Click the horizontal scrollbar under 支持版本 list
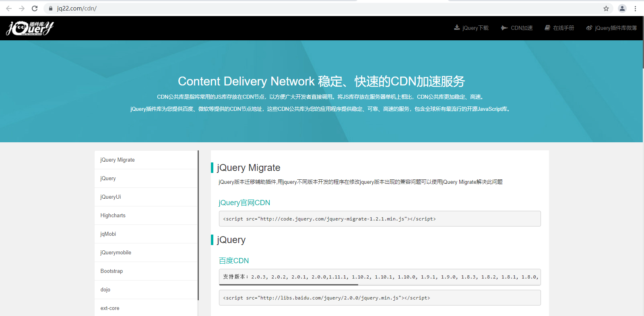Image resolution: width=644 pixels, height=316 pixels. [x=289, y=285]
